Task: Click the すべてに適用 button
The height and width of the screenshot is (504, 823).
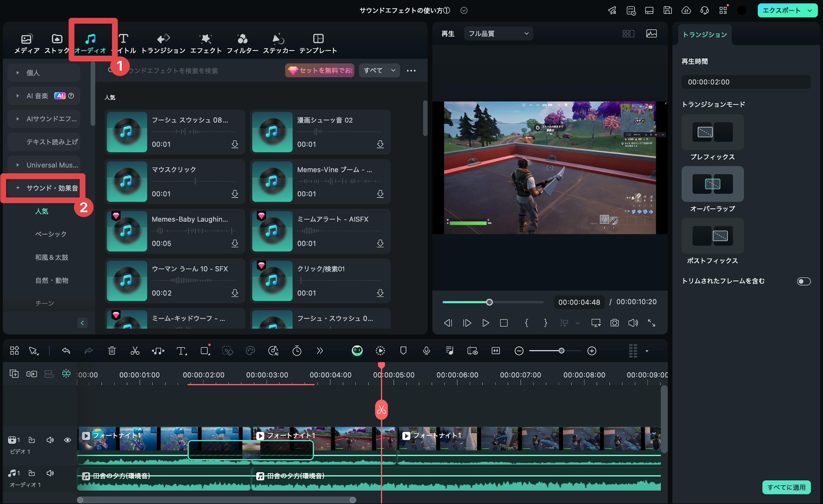Action: pos(786,487)
